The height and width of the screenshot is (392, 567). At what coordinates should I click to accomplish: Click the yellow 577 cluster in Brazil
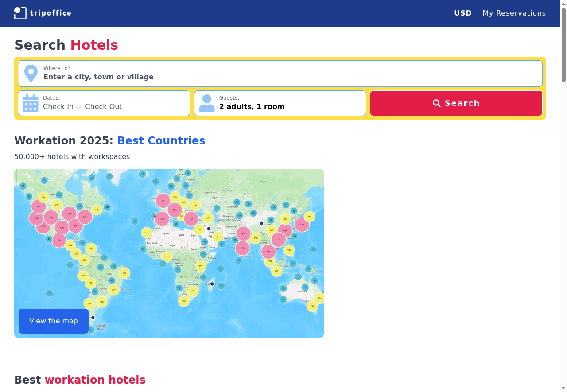tap(113, 290)
